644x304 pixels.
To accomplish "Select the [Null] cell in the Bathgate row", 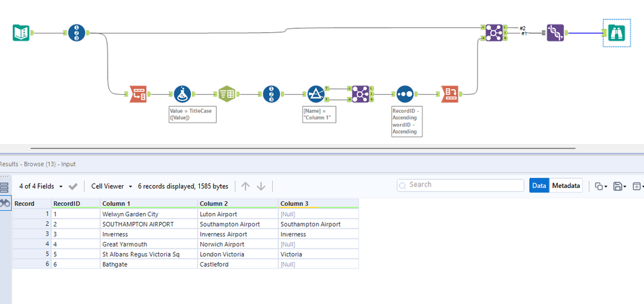I will (318, 264).
